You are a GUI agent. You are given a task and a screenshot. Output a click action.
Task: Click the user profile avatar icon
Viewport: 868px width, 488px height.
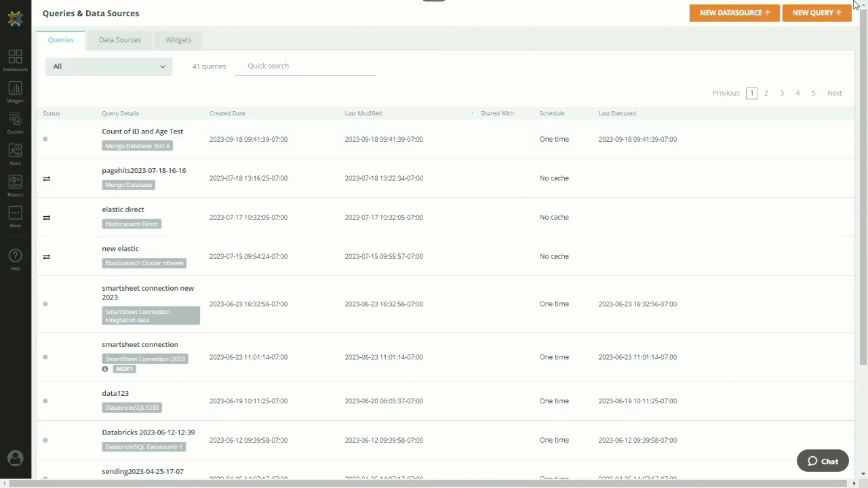point(15,458)
